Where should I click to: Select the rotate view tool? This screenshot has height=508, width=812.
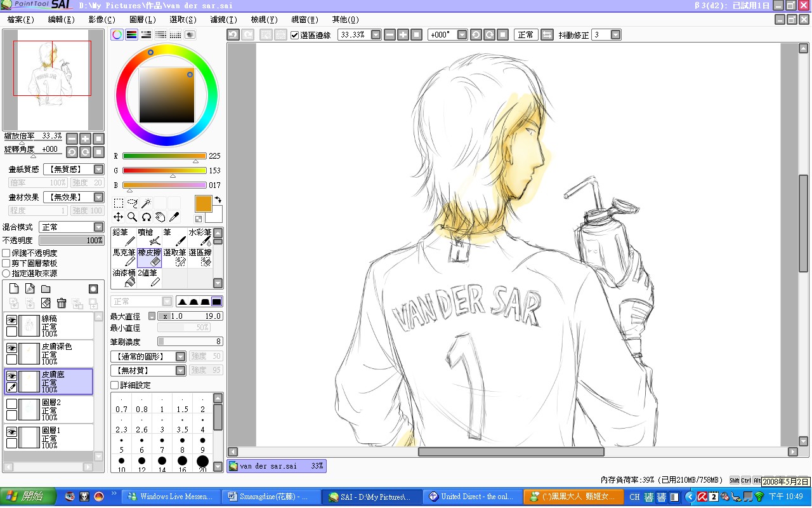[x=146, y=217]
